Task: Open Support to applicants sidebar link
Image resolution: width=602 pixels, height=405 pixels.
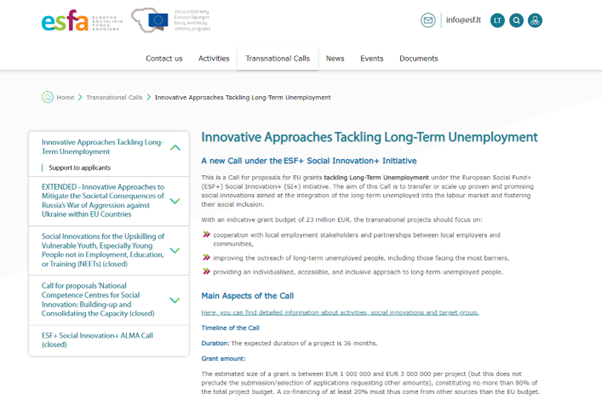Action: [x=79, y=168]
